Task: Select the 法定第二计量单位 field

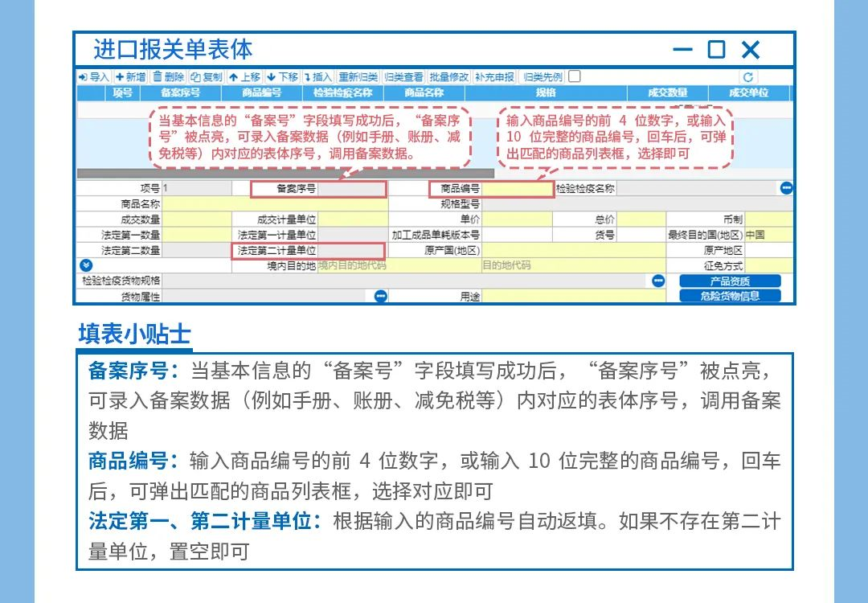Action: 351,251
